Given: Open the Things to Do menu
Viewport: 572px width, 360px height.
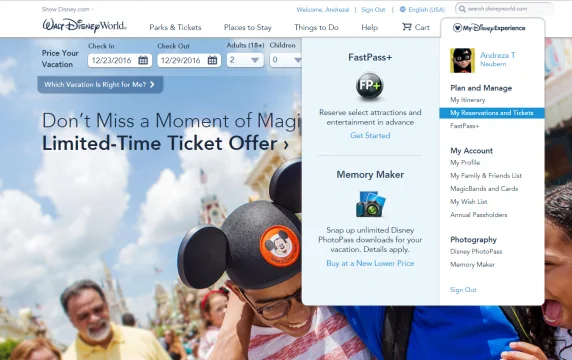Looking at the screenshot, I should tap(316, 27).
